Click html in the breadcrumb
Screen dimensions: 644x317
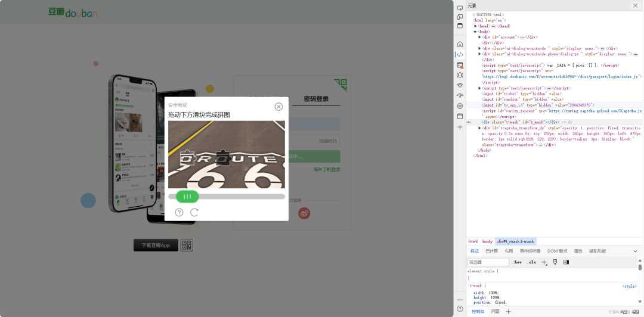473,241
